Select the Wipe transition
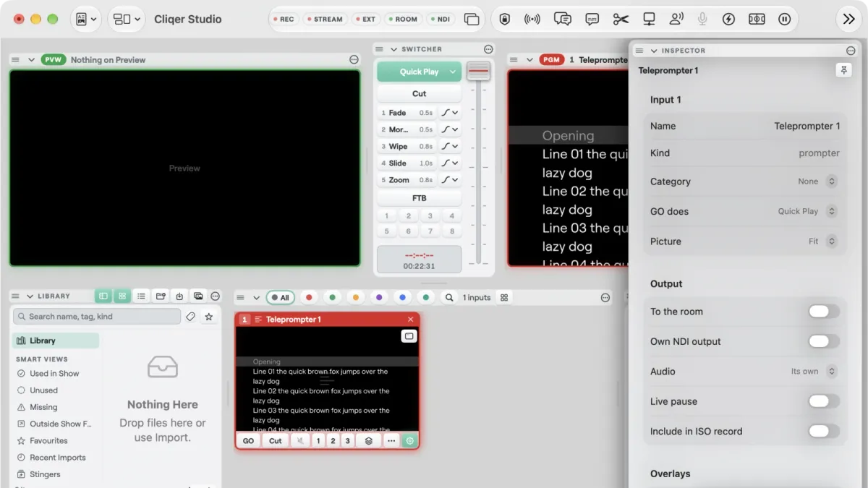Screen dimensions: 868x488 [407, 146]
